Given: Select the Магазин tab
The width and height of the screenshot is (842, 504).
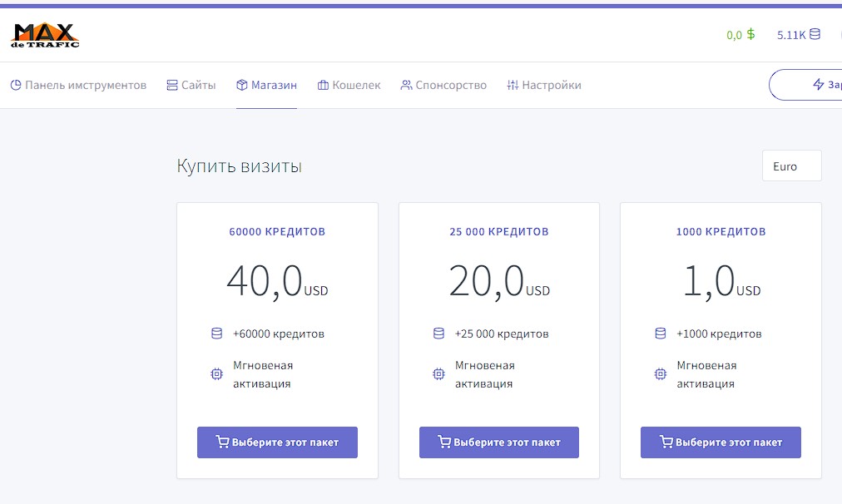Looking at the screenshot, I should click(266, 85).
